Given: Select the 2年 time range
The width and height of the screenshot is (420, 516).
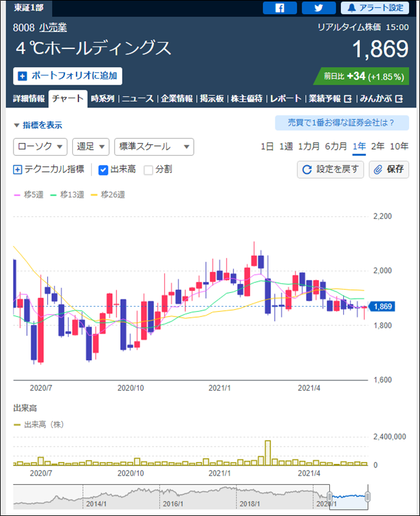Looking at the screenshot, I should (378, 147).
